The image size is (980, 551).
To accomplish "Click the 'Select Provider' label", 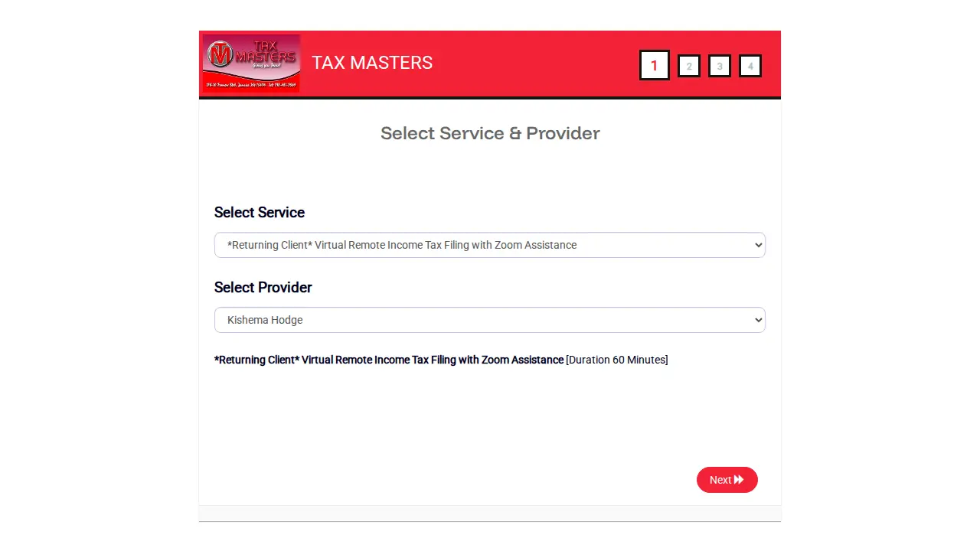I will tap(263, 288).
